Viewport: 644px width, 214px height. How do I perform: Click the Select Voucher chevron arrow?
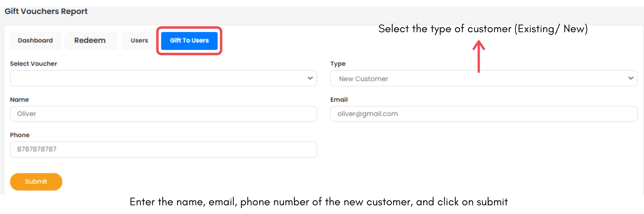(x=310, y=78)
